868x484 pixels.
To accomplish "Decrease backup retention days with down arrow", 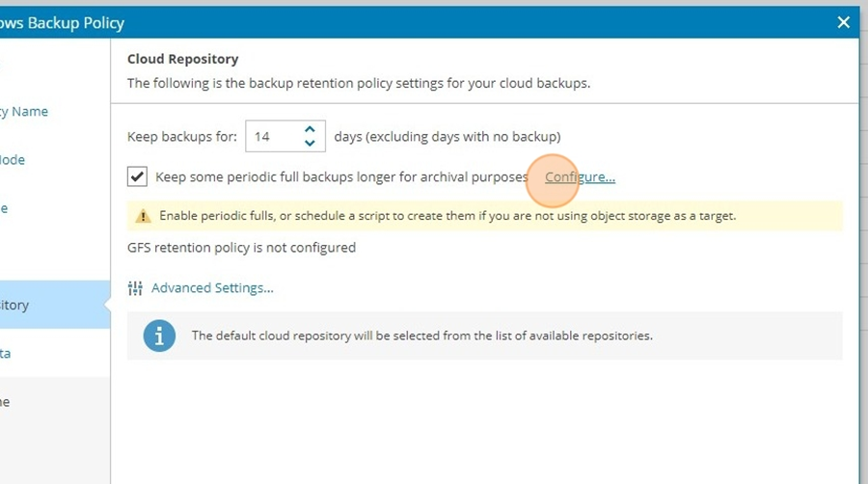I will click(x=310, y=144).
